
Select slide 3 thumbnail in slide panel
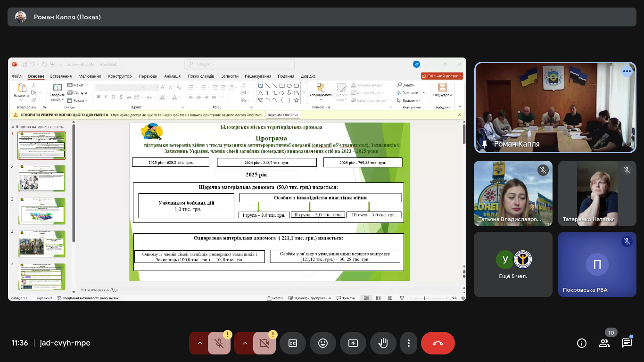42,211
